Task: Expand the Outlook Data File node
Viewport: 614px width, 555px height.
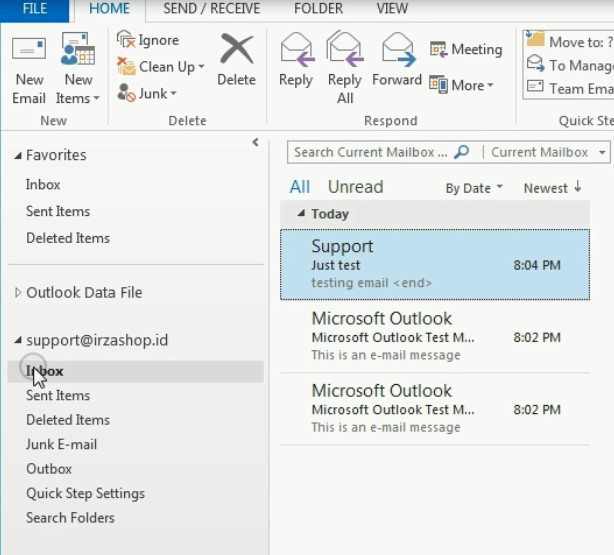Action: pos(18,292)
